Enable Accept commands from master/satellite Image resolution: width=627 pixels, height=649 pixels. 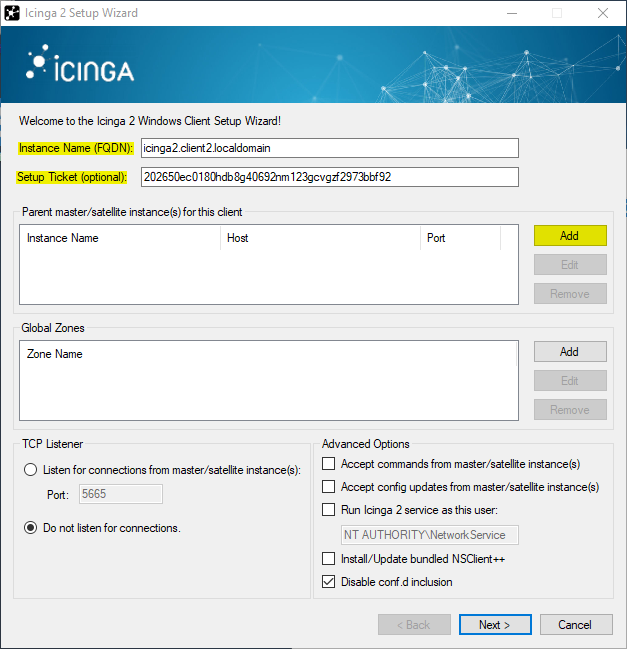329,464
